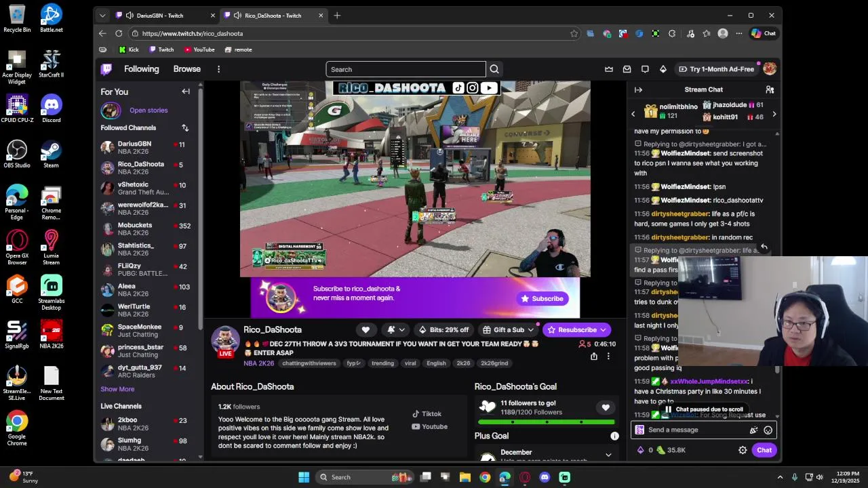Screen dimensions: 868x488
Task: Click the Plus Goal info icon
Action: [614, 436]
